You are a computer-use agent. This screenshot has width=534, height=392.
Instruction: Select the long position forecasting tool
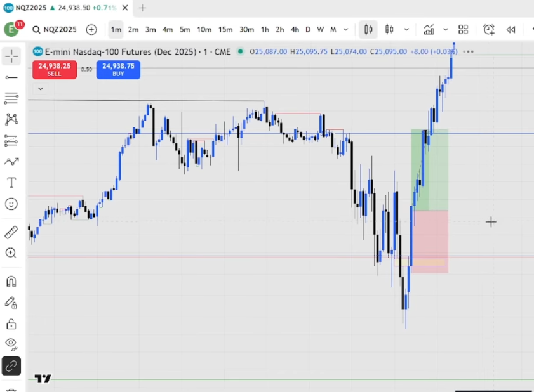(x=11, y=140)
